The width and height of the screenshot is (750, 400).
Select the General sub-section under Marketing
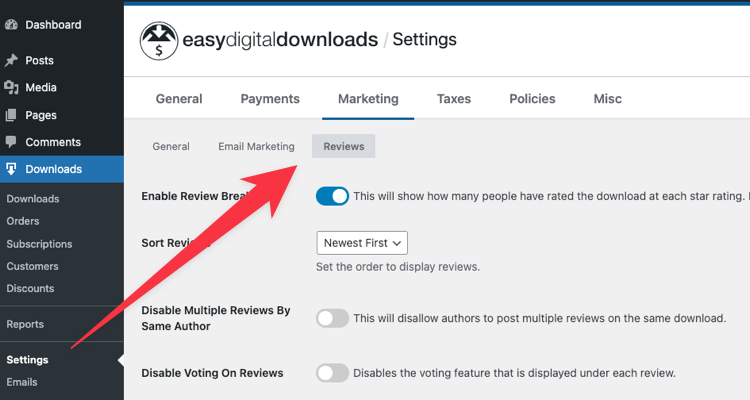[x=171, y=146]
